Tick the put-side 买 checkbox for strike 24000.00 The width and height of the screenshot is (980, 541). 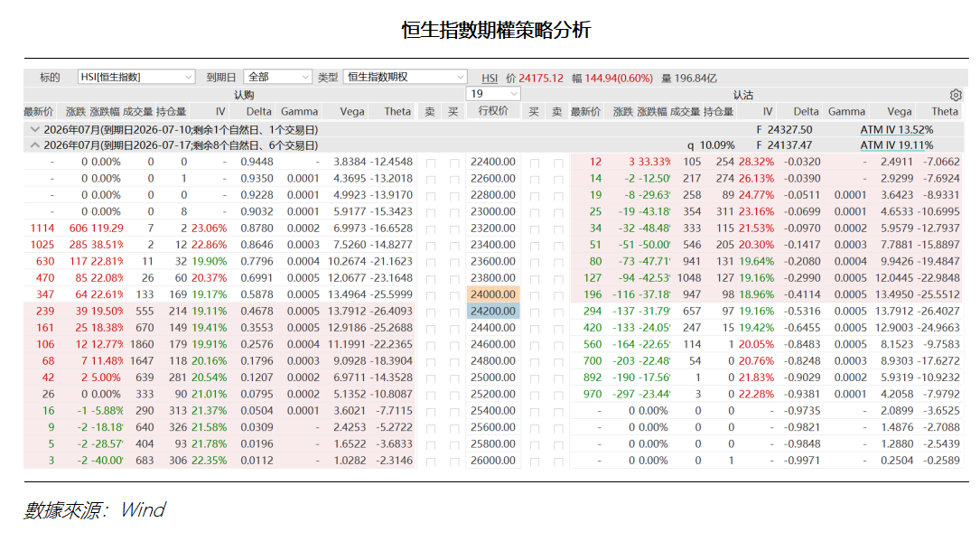point(535,296)
